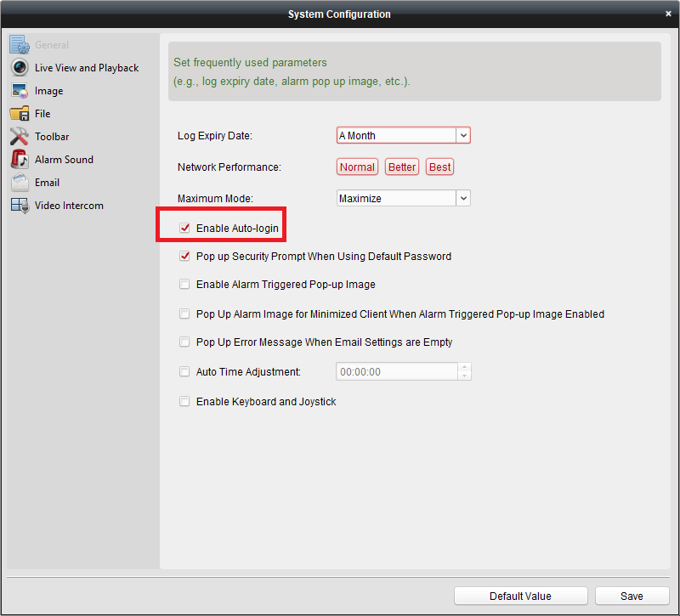
Task: Click Auto Time Adjustment up stepper arrow
Action: pos(464,368)
